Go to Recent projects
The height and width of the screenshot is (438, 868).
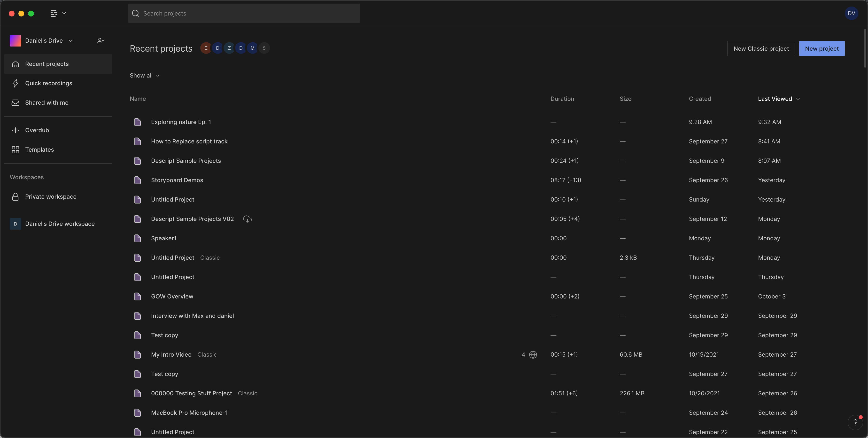pyautogui.click(x=58, y=64)
